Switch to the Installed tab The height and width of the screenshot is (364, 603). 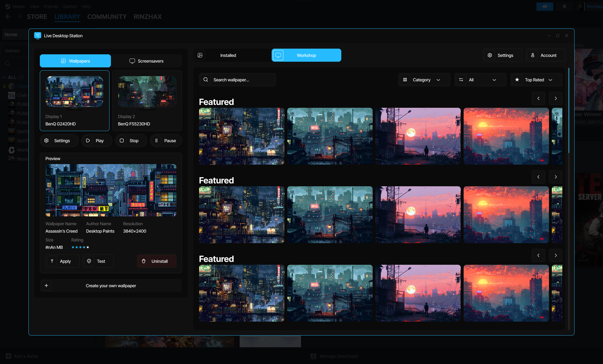[x=233, y=55]
